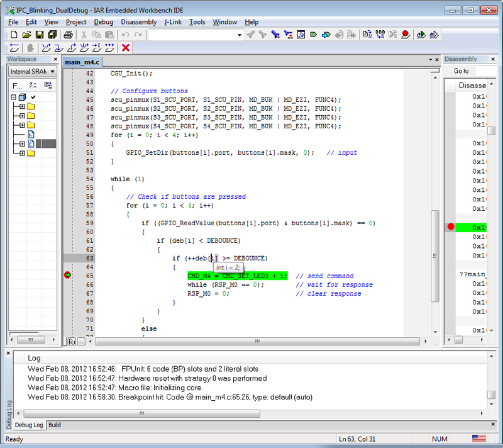The height and width of the screenshot is (448, 503).
Task: Open the editor window list dropdown arrow
Action: [x=431, y=60]
